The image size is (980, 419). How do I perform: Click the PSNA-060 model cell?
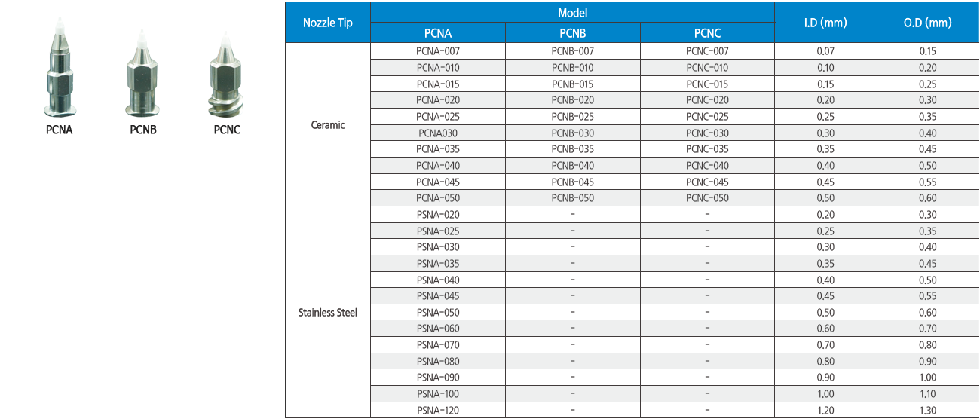point(437,329)
